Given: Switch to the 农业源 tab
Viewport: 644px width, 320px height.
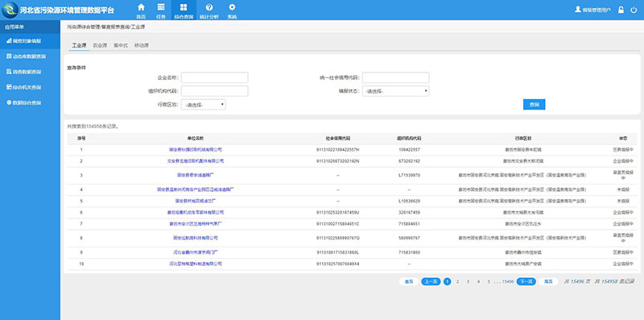Looking at the screenshot, I should [x=100, y=46].
